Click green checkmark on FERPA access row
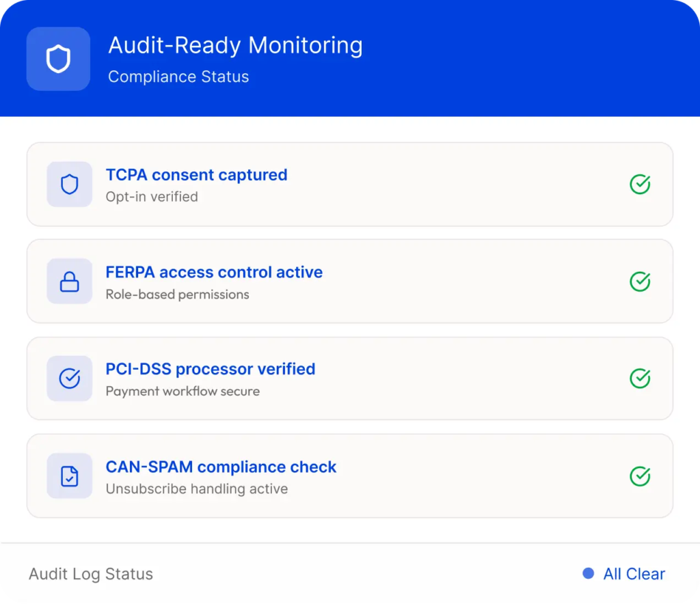This screenshot has width=700, height=604. pos(639,282)
